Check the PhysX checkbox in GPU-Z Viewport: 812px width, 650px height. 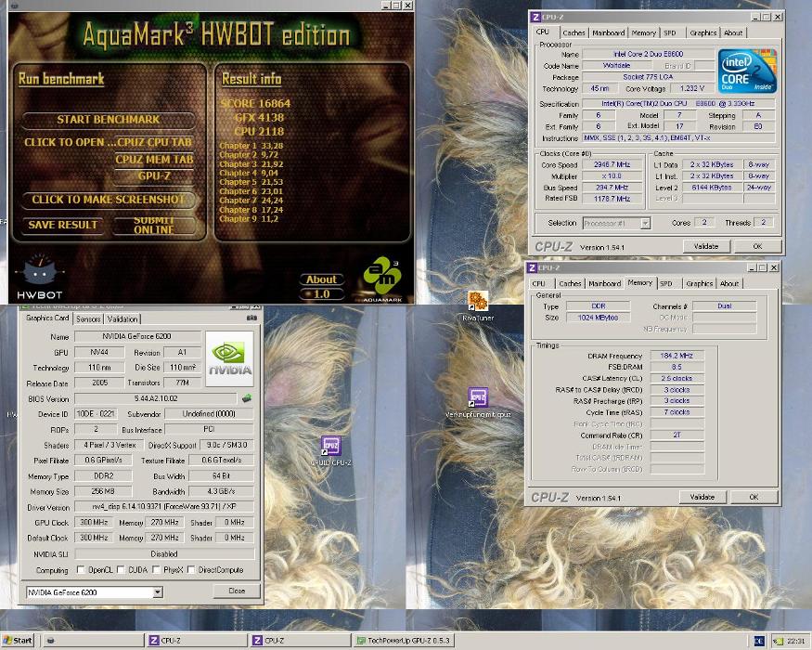click(x=156, y=569)
